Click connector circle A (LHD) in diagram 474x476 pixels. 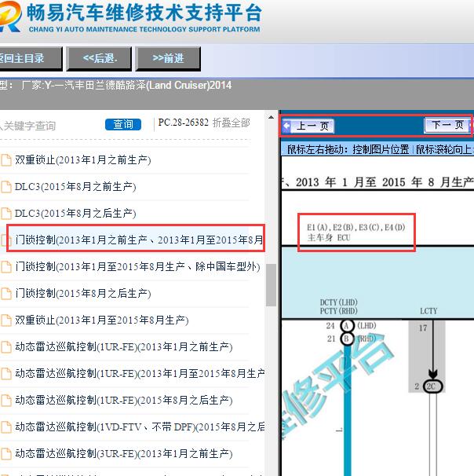click(347, 326)
